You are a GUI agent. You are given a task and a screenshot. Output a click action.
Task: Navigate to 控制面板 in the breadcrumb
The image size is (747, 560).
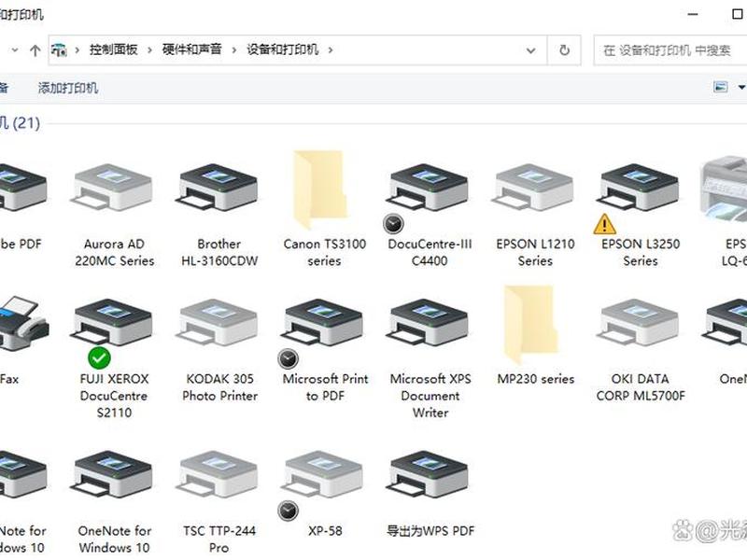pos(113,49)
